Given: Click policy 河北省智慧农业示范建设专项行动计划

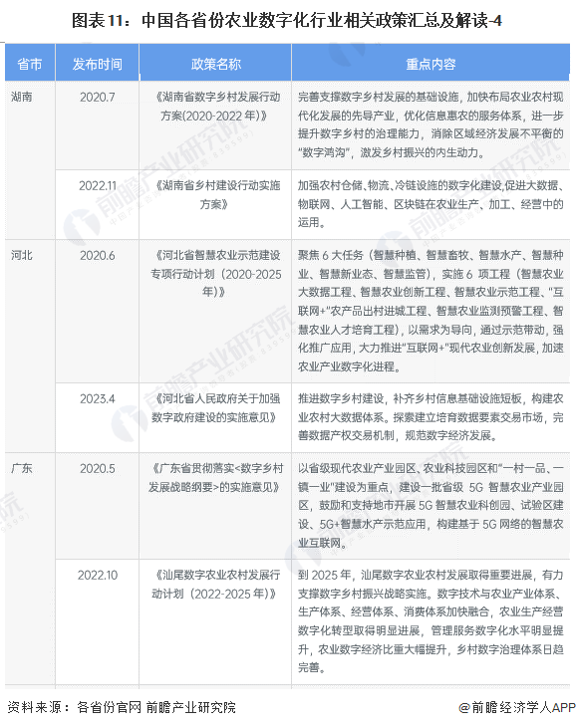Looking at the screenshot, I should [215, 274].
